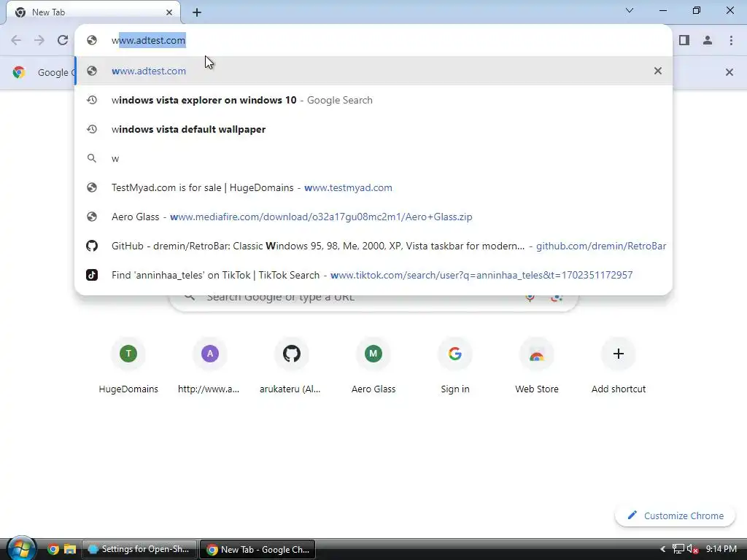This screenshot has height=560, width=747.
Task: Click the Customize Chrome button
Action: coord(675,516)
